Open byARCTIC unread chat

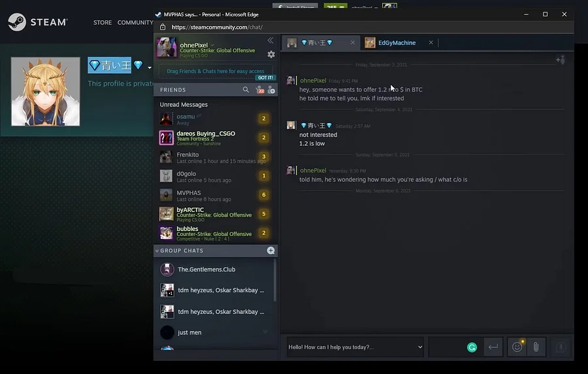click(216, 214)
